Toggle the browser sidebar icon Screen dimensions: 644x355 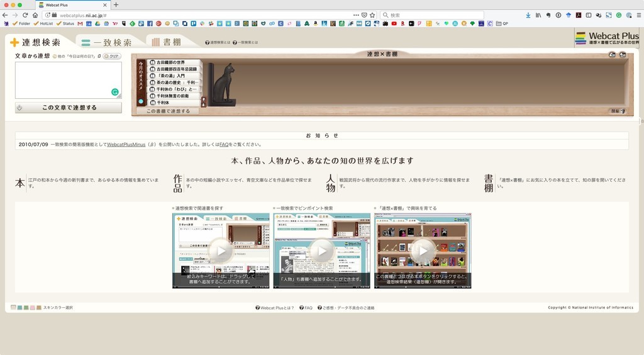[589, 15]
